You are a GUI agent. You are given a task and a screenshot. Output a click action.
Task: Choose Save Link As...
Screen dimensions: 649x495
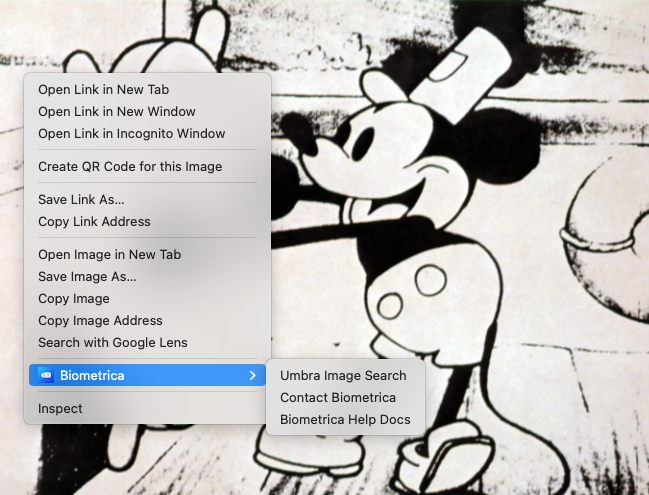[147, 199]
